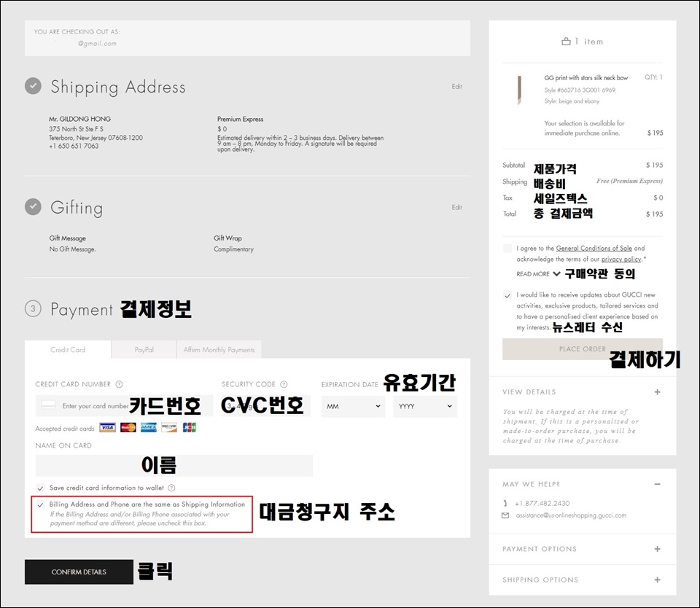Click the MasterCard logo
700x608 pixels.
pyautogui.click(x=128, y=428)
